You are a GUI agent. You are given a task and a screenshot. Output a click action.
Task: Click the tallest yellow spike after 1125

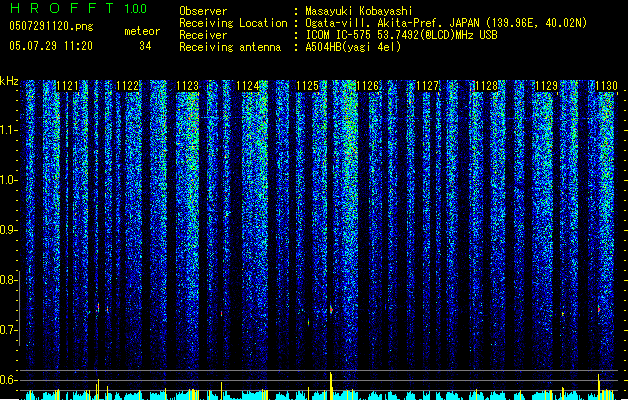pyautogui.click(x=331, y=386)
